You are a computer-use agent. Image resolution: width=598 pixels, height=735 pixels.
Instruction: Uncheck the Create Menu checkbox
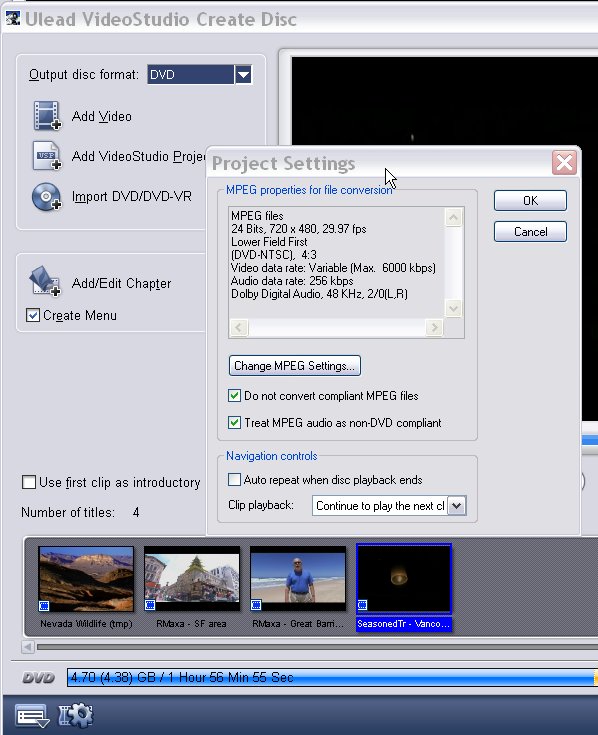pos(33,315)
